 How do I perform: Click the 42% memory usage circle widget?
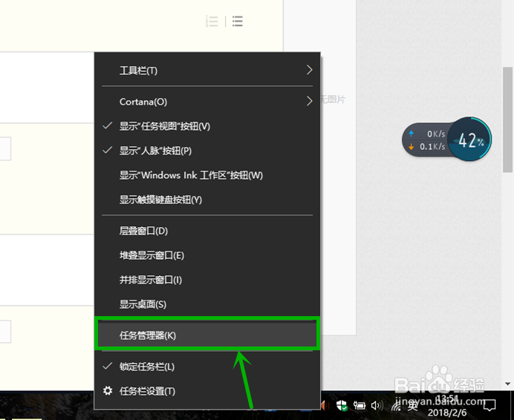469,140
